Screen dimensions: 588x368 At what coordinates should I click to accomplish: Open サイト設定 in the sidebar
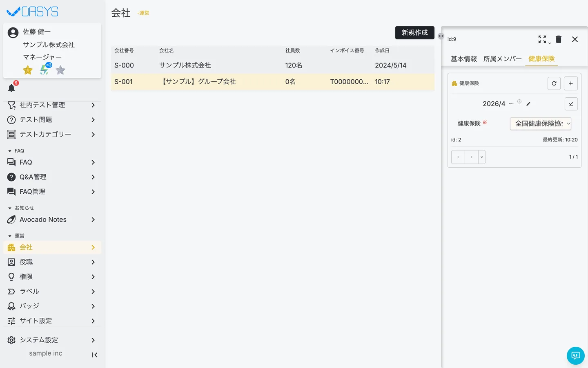(52, 321)
